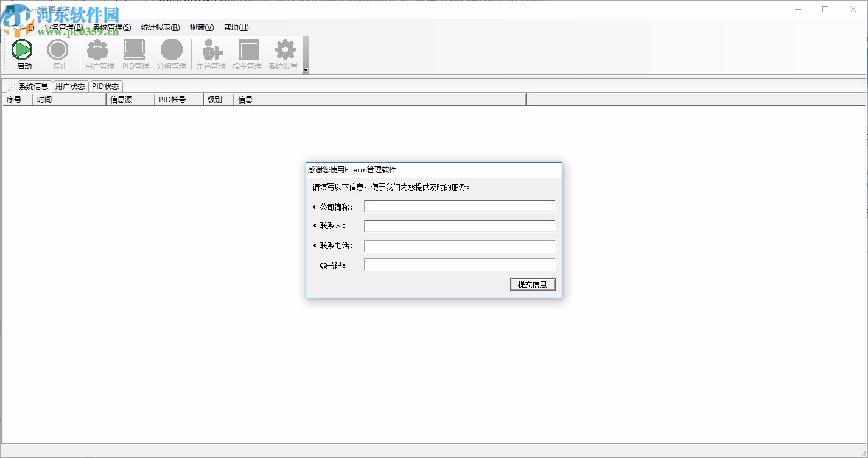
Task: Expand the toolbar overflow arrow
Action: [x=306, y=69]
